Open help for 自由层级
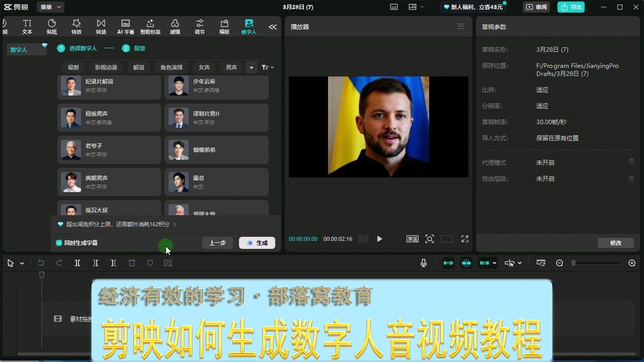Screen dimensions: 644x362 pyautogui.click(x=631, y=179)
